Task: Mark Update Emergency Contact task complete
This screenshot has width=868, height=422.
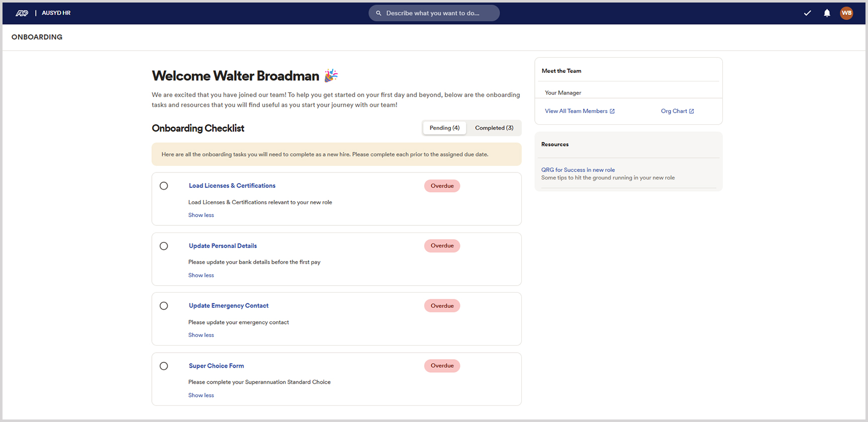Action: (x=164, y=306)
